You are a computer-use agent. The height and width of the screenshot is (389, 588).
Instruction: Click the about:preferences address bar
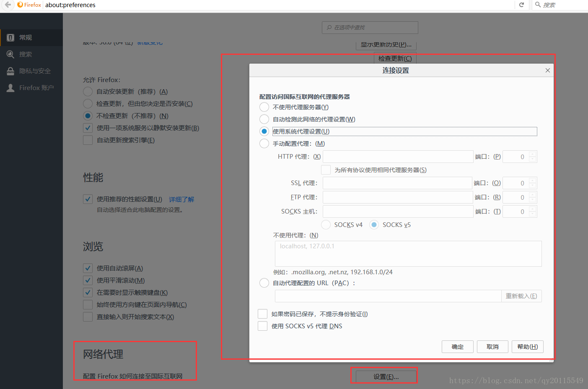coord(279,5)
